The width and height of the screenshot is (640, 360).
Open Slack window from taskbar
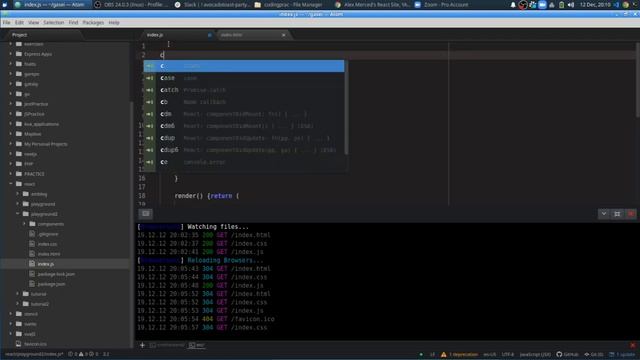coord(211,5)
